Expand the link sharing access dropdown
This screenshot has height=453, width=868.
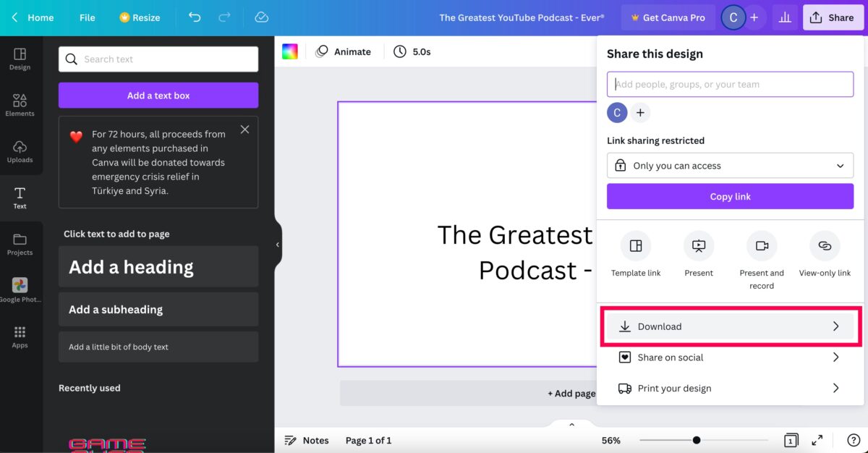click(730, 166)
